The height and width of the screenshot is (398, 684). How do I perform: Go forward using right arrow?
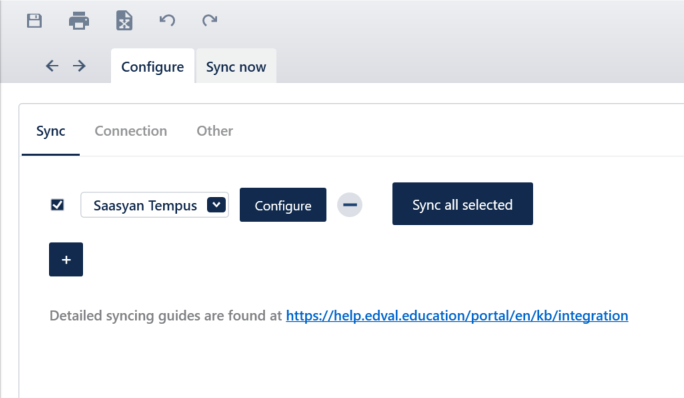click(79, 66)
